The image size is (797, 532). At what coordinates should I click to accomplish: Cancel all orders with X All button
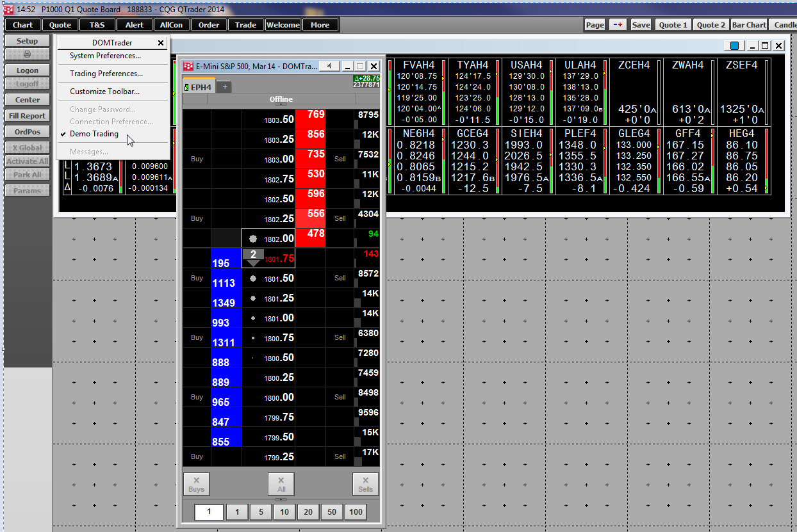click(x=281, y=484)
